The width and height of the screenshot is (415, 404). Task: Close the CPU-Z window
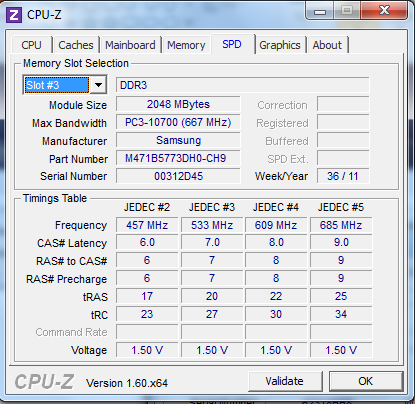384,11
